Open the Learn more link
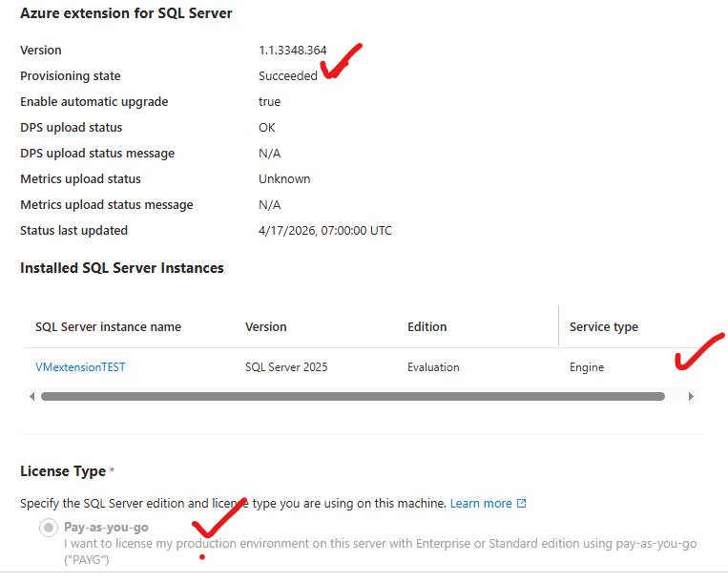This screenshot has width=728, height=582. (x=481, y=504)
